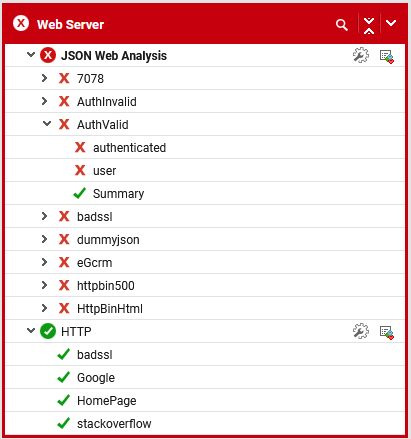This screenshot has height=439, width=411.
Task: Open search in Web Server header
Action: pos(341,25)
